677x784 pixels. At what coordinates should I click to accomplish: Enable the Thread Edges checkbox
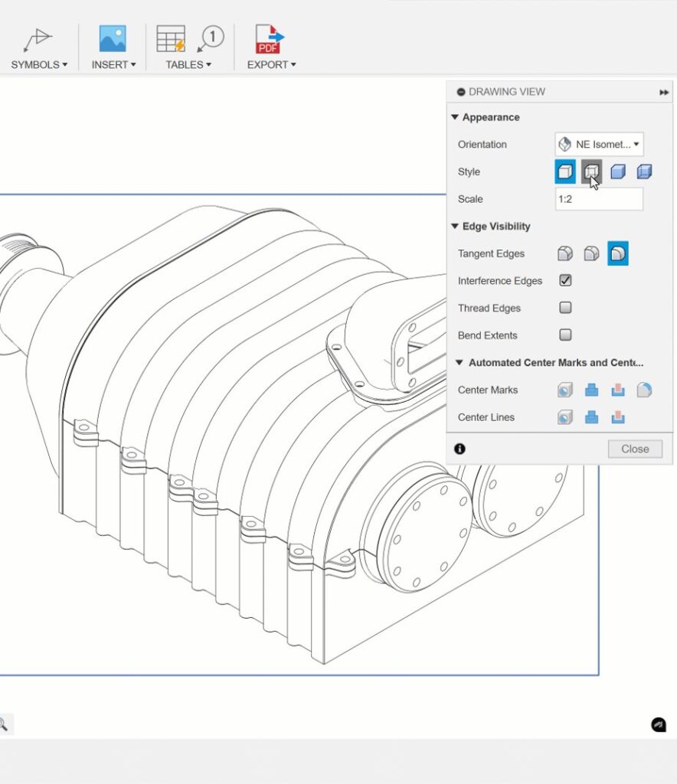565,308
